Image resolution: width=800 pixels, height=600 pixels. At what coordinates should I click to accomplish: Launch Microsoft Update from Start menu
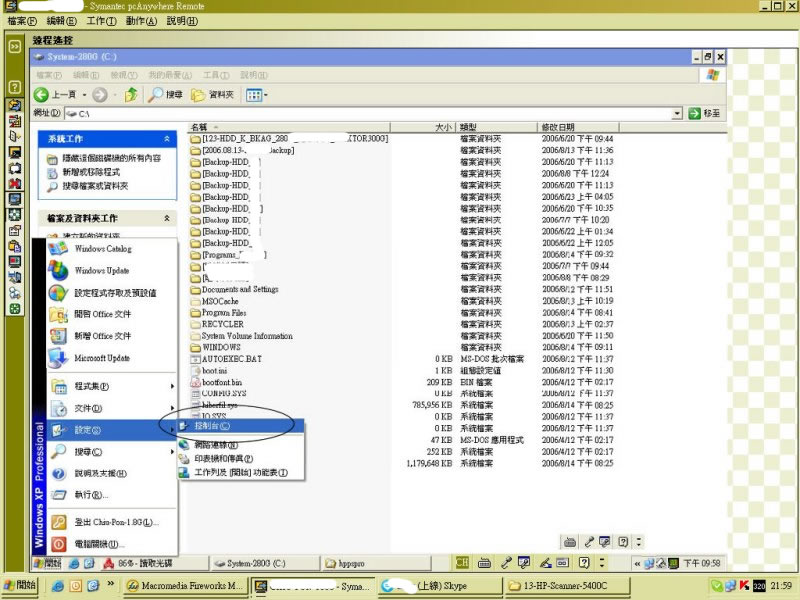[112, 358]
